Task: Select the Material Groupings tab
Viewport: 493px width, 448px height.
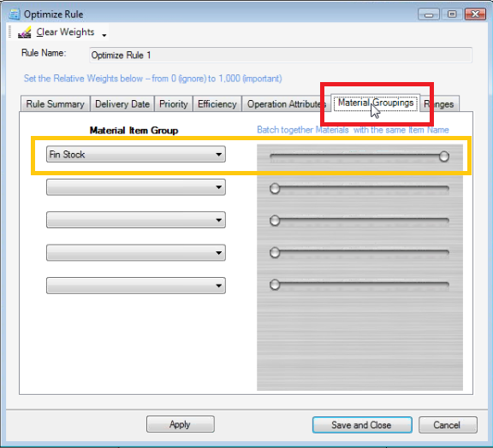Action: [376, 103]
